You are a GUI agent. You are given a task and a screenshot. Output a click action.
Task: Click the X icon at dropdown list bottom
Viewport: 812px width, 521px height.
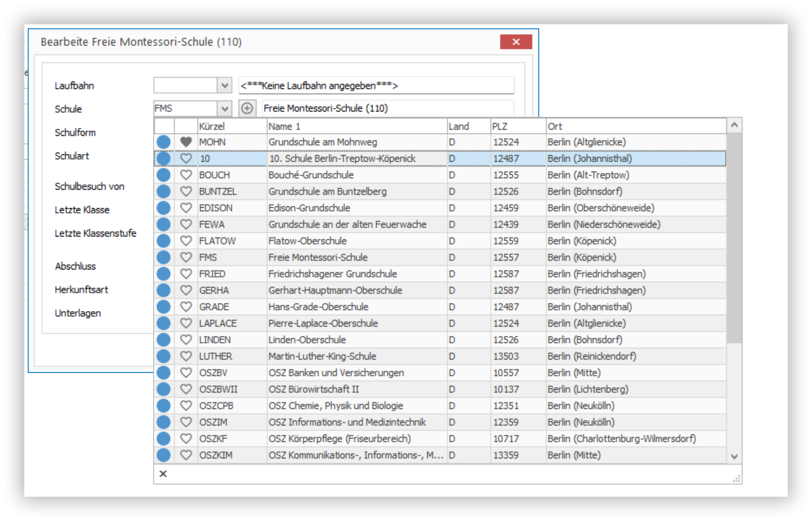(163, 474)
